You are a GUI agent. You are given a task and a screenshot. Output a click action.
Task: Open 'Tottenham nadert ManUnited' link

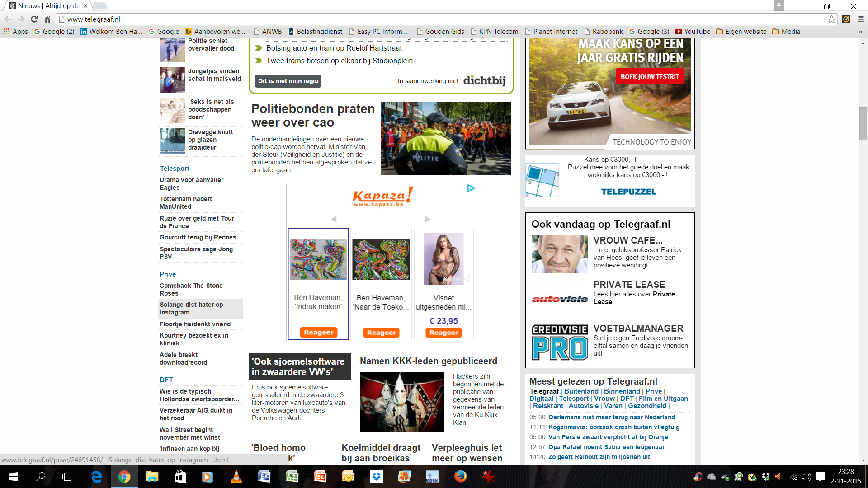pos(186,203)
